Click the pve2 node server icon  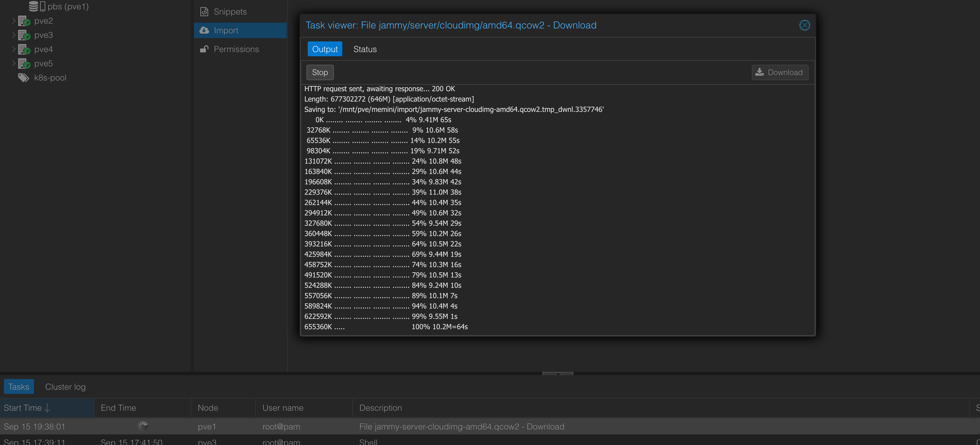(x=24, y=21)
